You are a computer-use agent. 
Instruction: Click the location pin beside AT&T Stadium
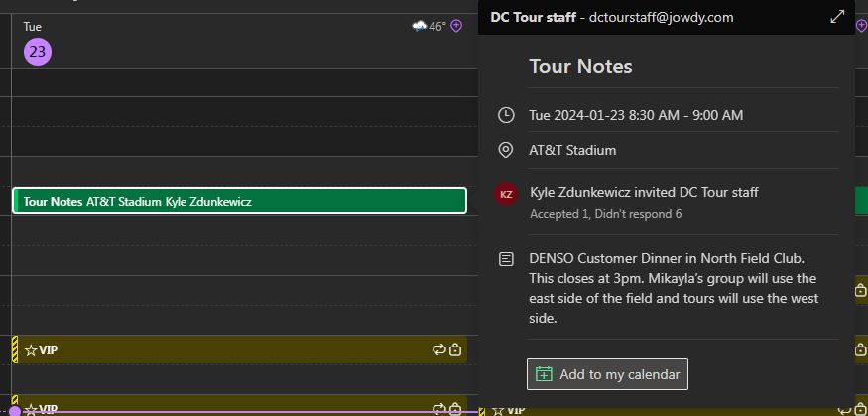[506, 150]
